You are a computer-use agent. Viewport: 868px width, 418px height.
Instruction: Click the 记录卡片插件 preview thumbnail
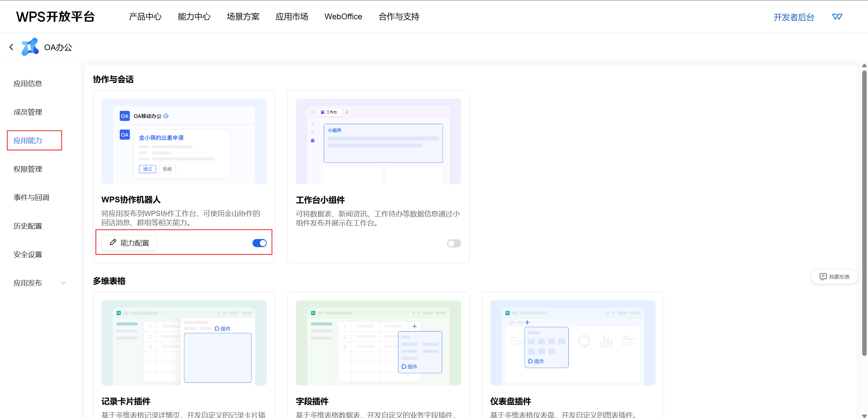click(x=184, y=343)
